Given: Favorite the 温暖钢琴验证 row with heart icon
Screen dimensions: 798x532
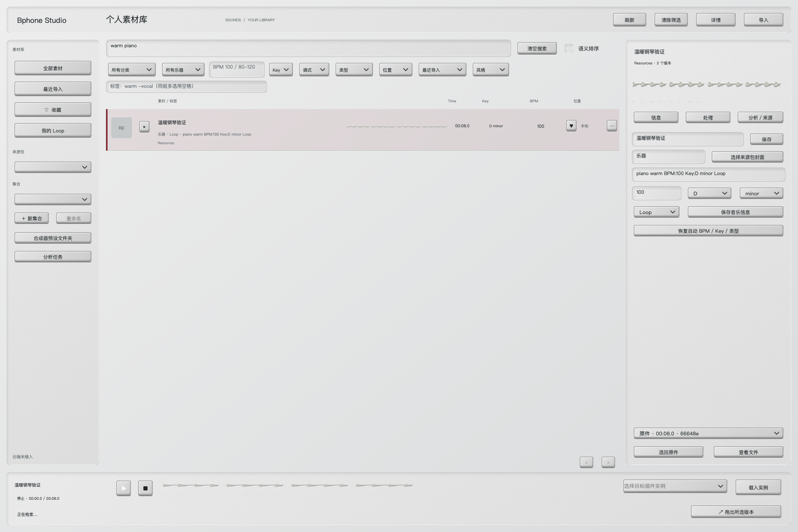Looking at the screenshot, I should (x=571, y=126).
